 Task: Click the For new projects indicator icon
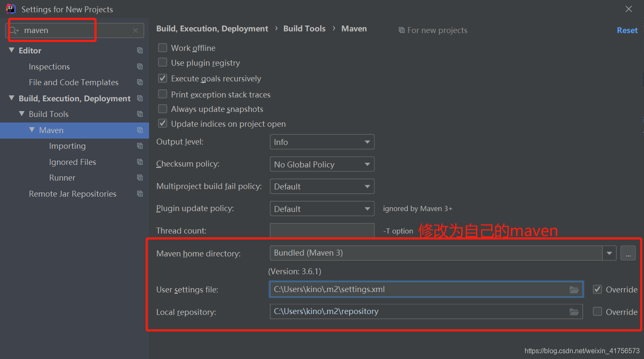[x=401, y=31]
